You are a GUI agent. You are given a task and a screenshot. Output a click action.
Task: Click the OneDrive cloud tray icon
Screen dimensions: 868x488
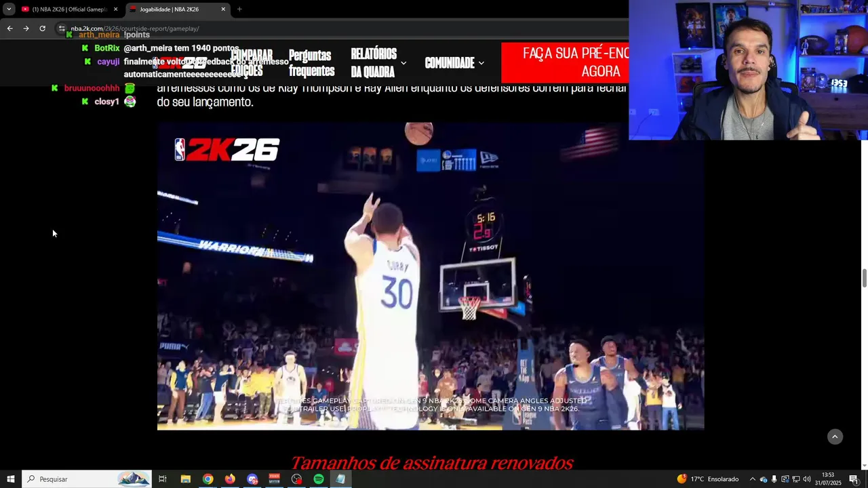click(763, 479)
